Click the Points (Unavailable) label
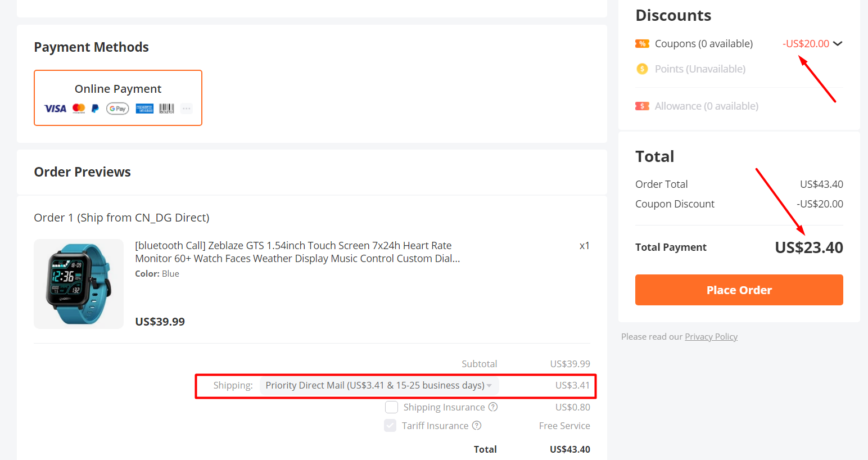 tap(700, 69)
